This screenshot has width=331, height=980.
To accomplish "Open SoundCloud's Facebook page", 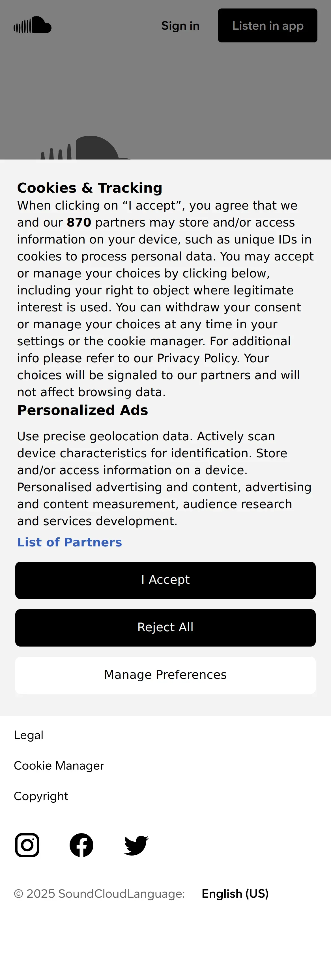I will pos(81,845).
